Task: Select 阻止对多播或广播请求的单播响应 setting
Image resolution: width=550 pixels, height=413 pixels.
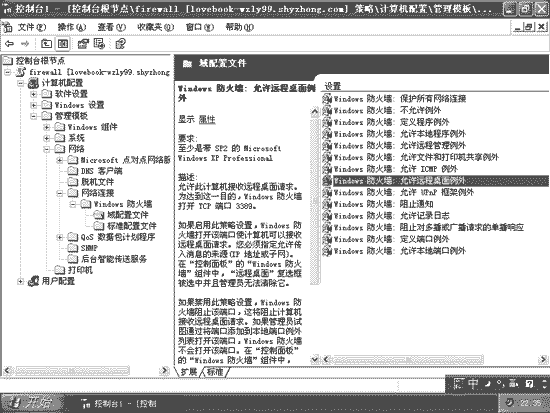Action: [x=429, y=227]
